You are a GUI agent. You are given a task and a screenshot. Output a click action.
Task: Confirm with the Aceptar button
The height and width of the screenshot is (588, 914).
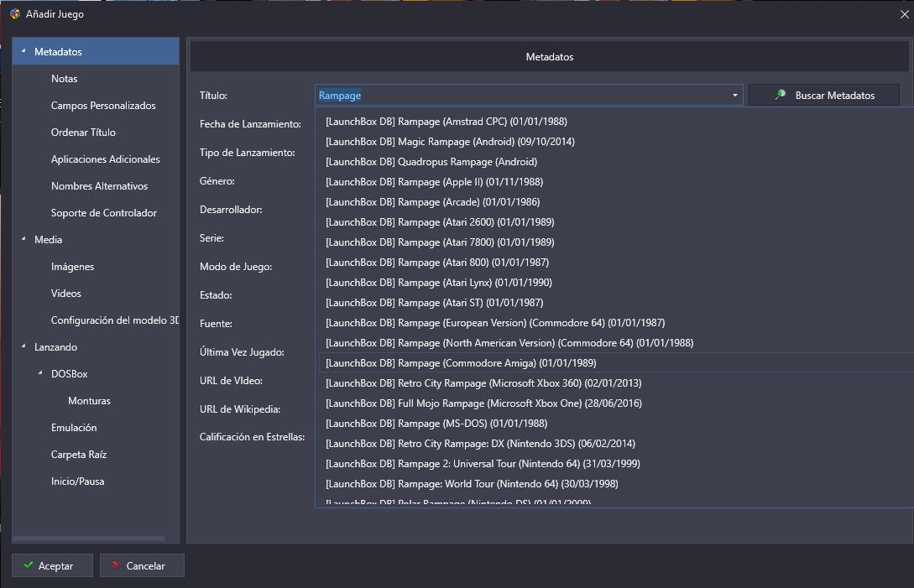click(x=53, y=565)
